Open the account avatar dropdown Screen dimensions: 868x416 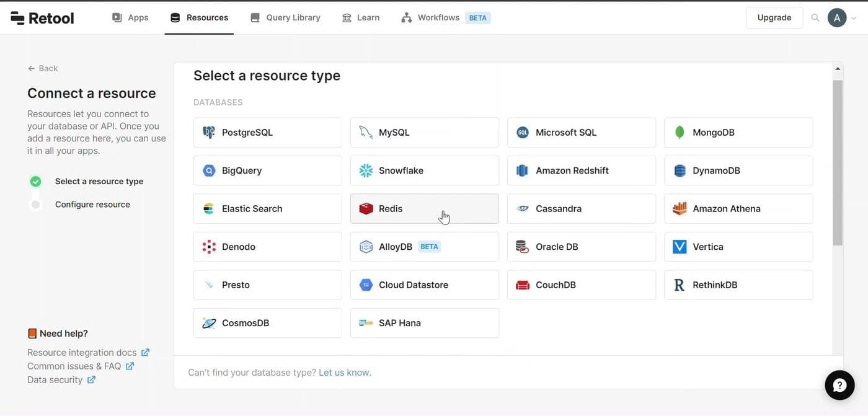pyautogui.click(x=841, y=18)
